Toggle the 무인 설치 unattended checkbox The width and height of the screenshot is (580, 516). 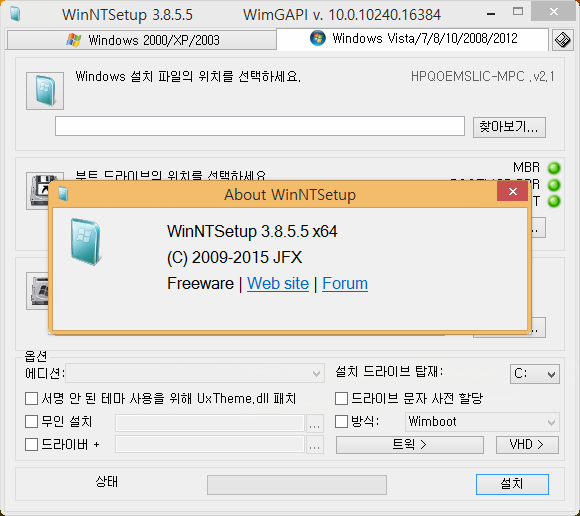[31, 421]
